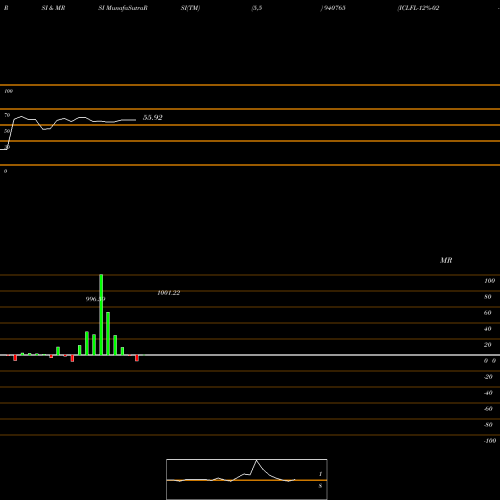Click the MR axis label -80

coord(488,425)
